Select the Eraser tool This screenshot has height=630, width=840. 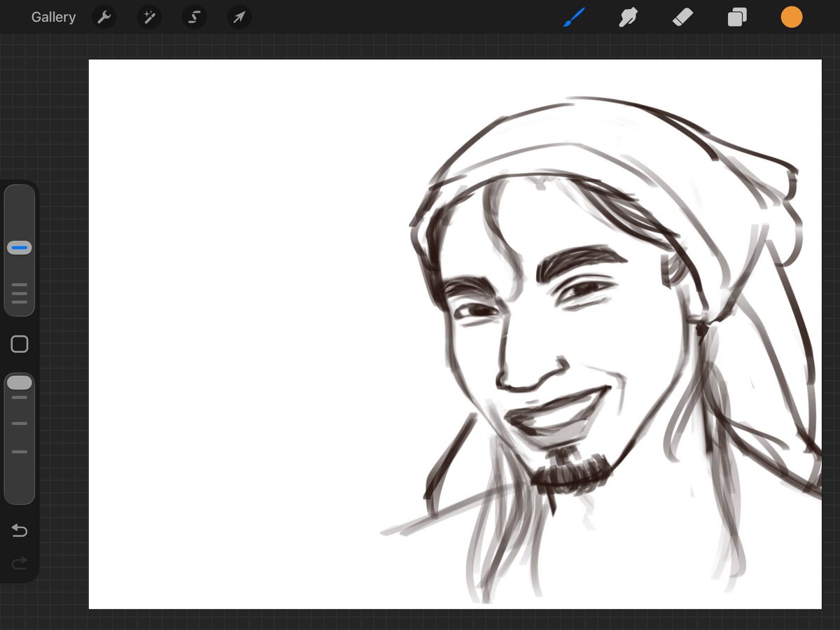tap(682, 17)
